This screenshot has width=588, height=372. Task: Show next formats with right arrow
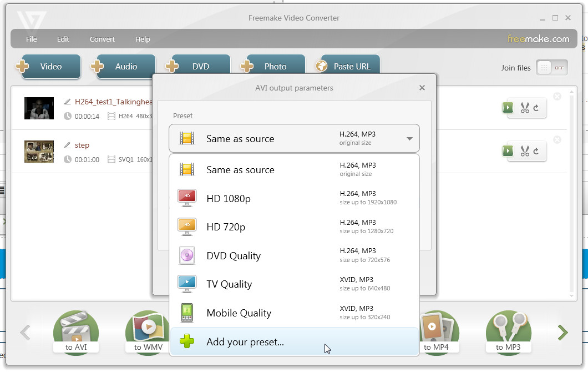(x=562, y=333)
